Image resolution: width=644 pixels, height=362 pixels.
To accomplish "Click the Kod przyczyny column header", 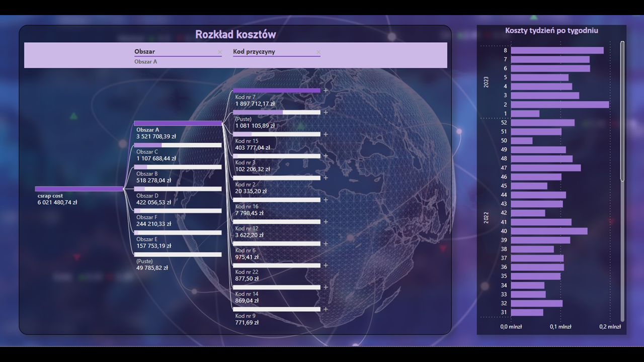I will (254, 51).
